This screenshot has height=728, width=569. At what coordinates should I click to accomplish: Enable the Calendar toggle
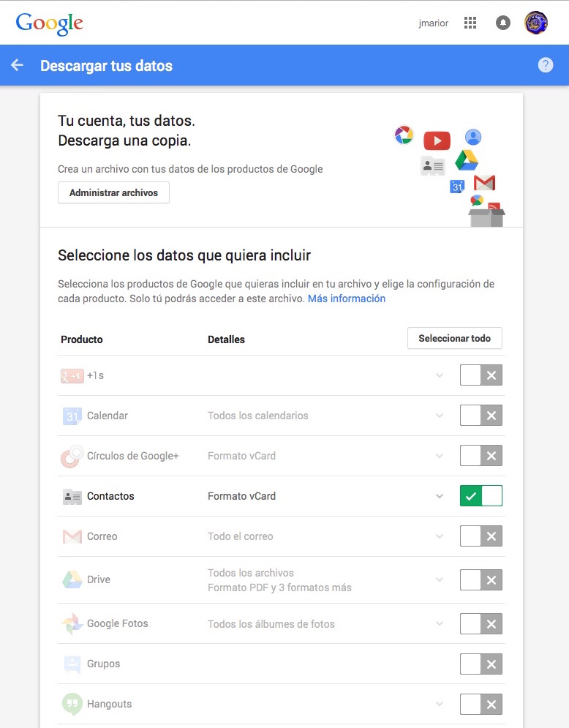[481, 416]
